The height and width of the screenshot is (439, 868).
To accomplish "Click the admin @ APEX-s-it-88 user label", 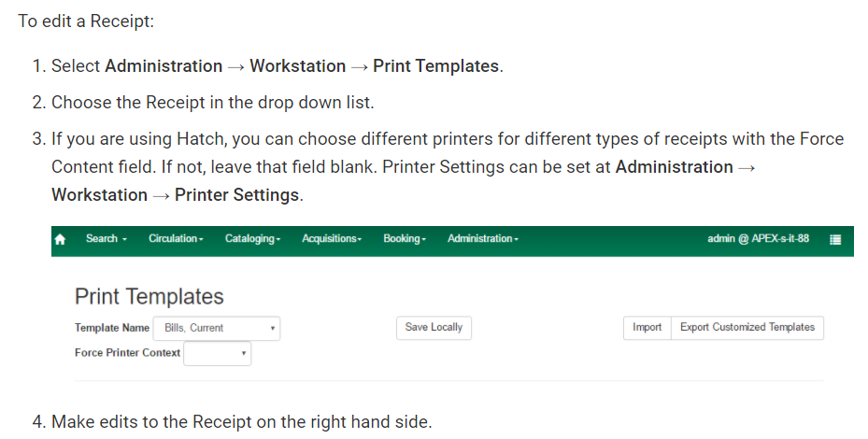I will pyautogui.click(x=758, y=238).
